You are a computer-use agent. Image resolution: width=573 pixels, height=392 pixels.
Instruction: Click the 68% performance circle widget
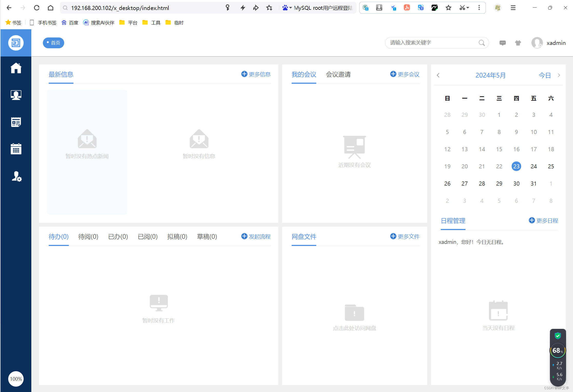[x=557, y=350]
